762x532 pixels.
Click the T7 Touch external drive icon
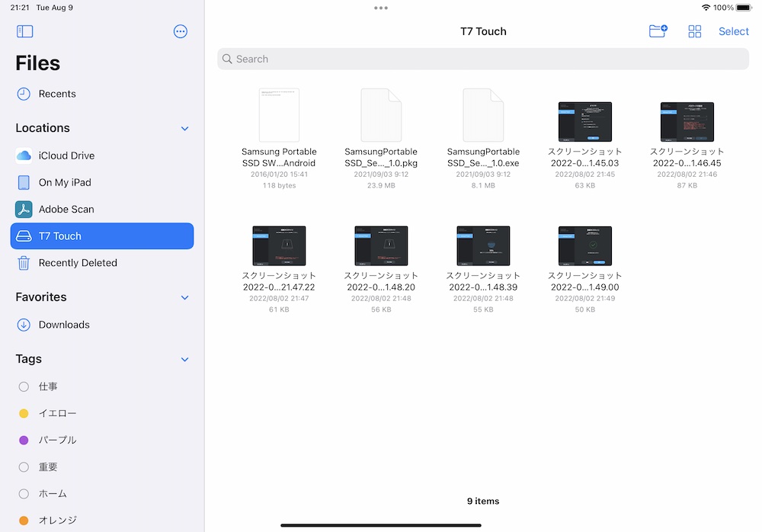coord(24,236)
